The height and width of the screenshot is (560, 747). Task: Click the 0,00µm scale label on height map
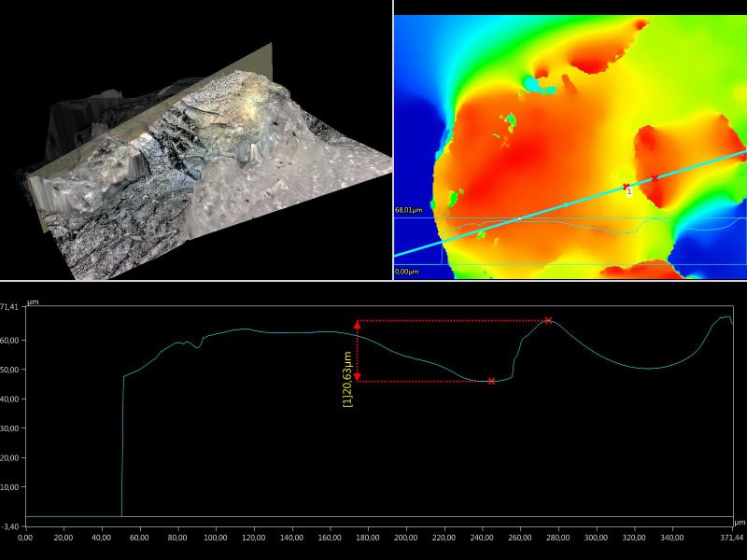(x=406, y=272)
